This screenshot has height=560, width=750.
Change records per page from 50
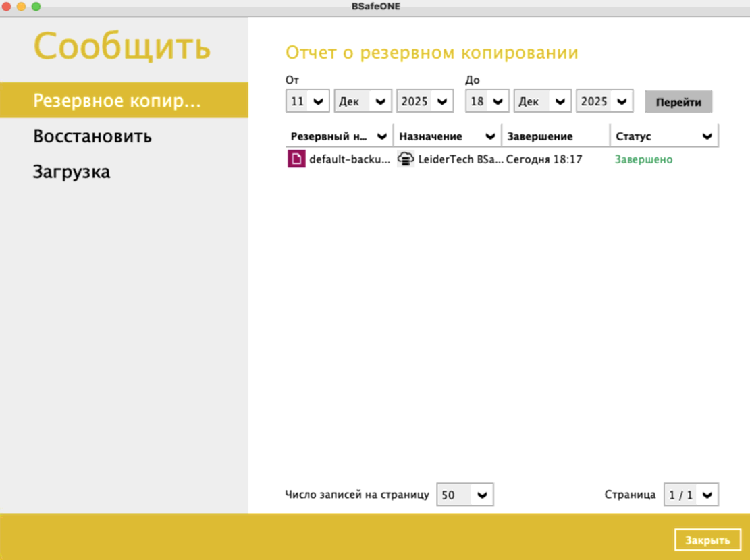click(x=465, y=495)
